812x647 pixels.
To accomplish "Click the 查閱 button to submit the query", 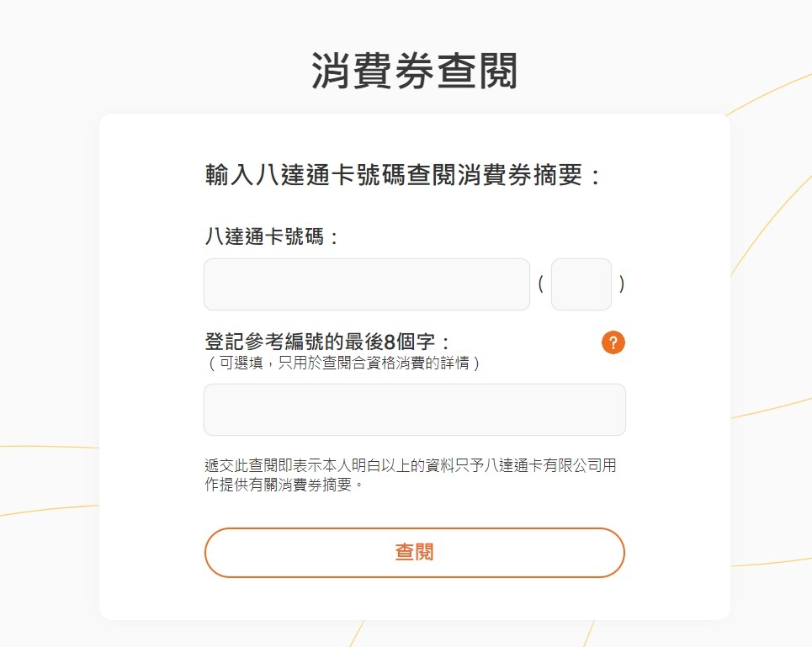I will [x=414, y=552].
